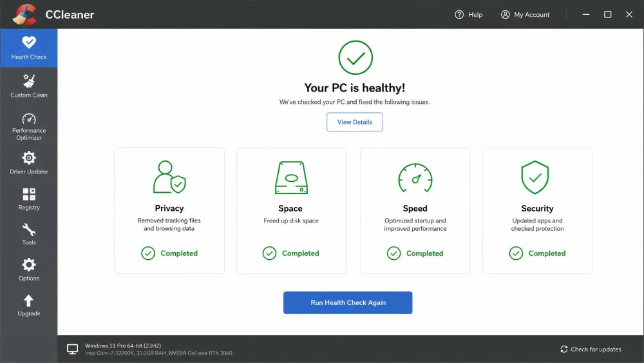Click the Space Completed check icon
Screen dimensions: 644x363
click(x=269, y=253)
